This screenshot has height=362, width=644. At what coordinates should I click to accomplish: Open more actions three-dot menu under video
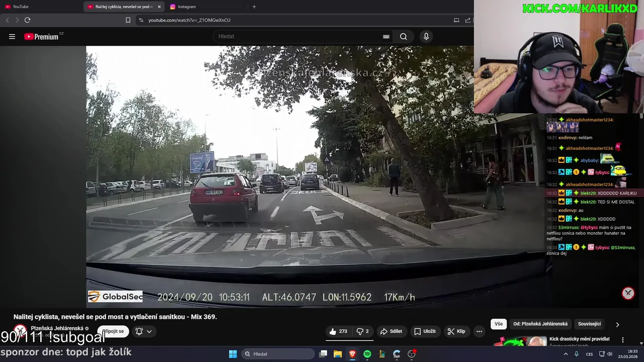click(479, 331)
